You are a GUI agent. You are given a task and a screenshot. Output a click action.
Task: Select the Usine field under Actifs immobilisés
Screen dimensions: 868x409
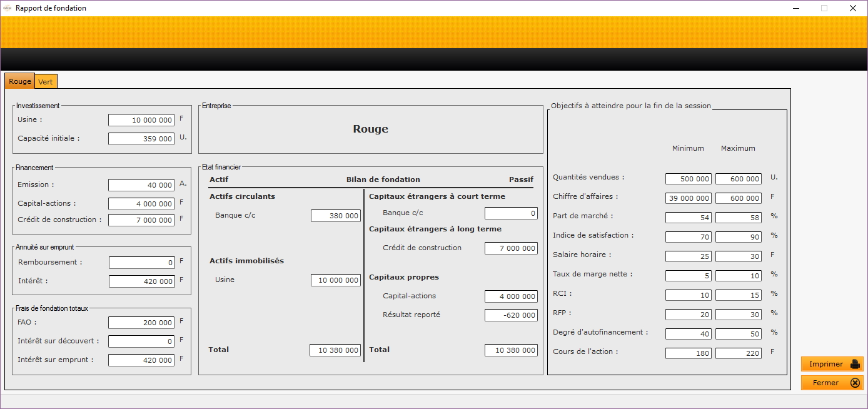point(336,280)
